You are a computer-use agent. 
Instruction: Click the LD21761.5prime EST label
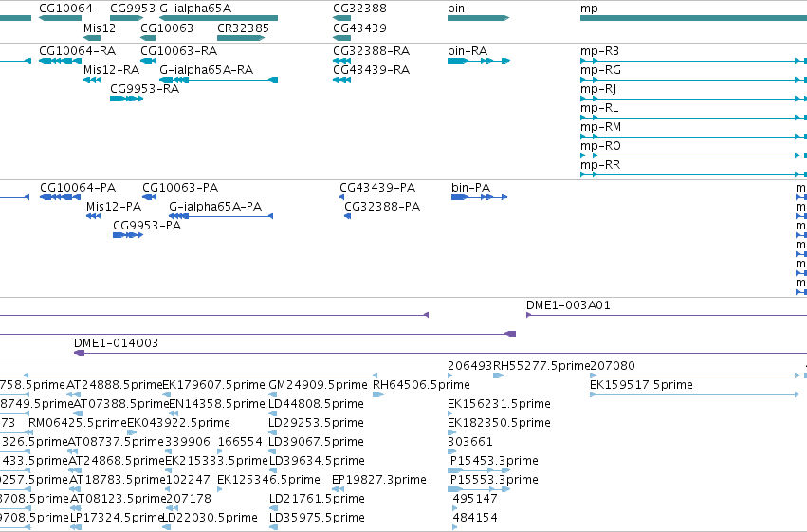click(317, 499)
